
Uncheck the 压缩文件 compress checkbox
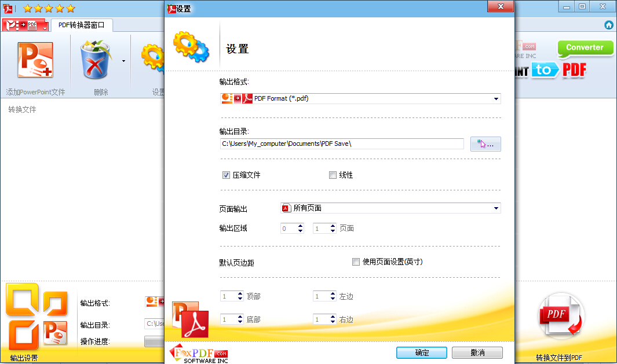[x=226, y=175]
